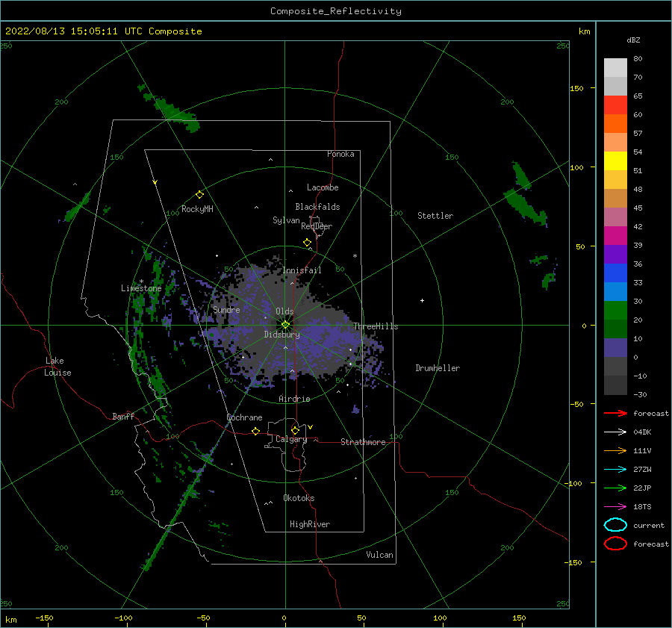Click the Banff label
Image resolution: width=672 pixels, height=628 pixels.
click(123, 416)
